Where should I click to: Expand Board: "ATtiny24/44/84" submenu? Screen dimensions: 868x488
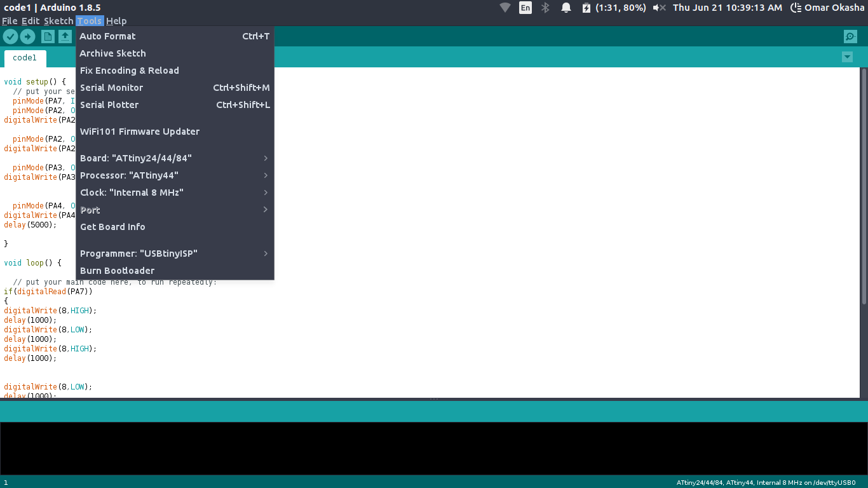tap(175, 158)
